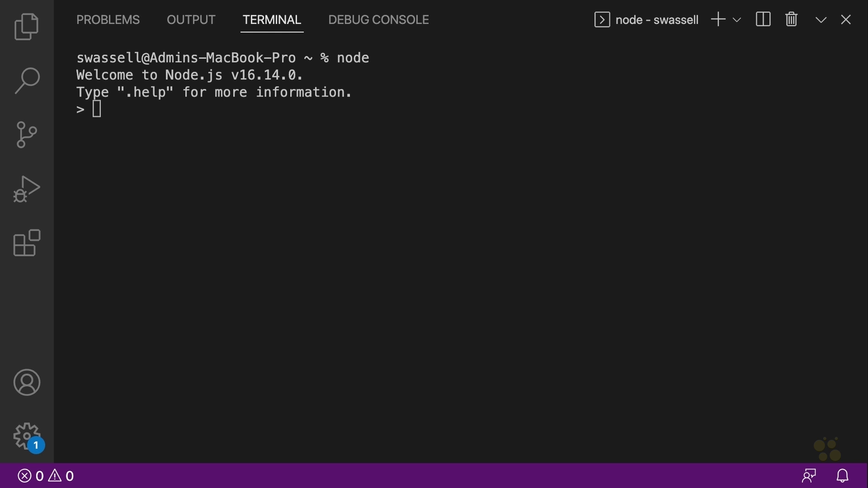This screenshot has height=488, width=868.
Task: Focus the node REPL prompt line
Action: click(89, 109)
